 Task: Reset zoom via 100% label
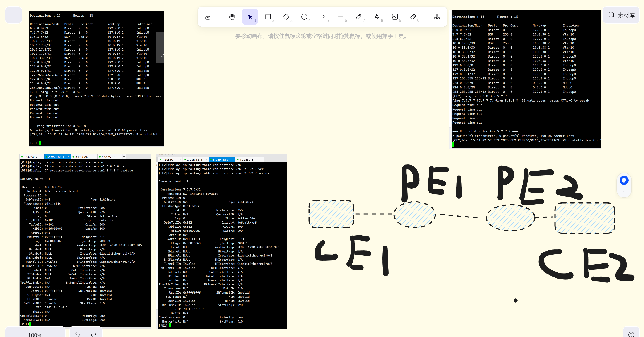(x=35, y=334)
